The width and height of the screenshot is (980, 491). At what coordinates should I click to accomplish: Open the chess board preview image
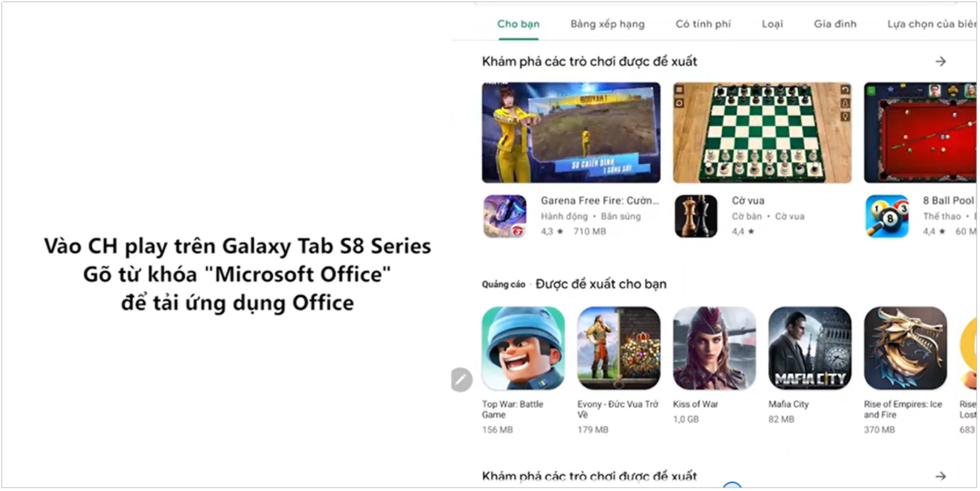pos(762,132)
